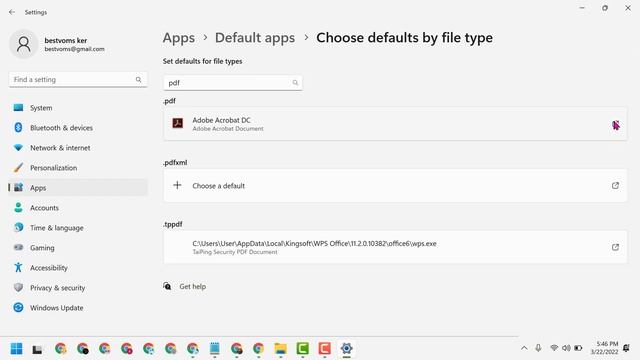
Task: Open the Accessibility category
Action: pyautogui.click(x=78, y=268)
